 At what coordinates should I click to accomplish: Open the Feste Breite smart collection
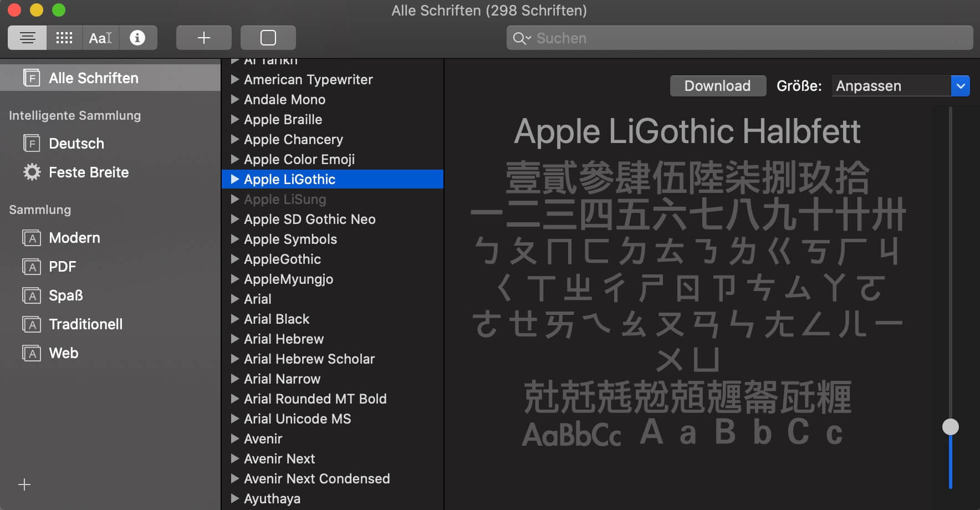click(x=88, y=172)
